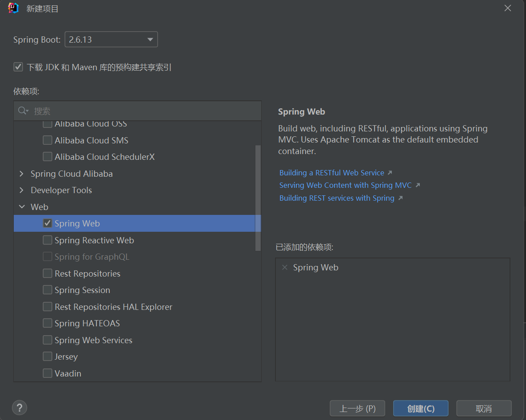Open Serving Web Content with Spring MVC link
This screenshot has height=420, width=526.
tap(346, 185)
